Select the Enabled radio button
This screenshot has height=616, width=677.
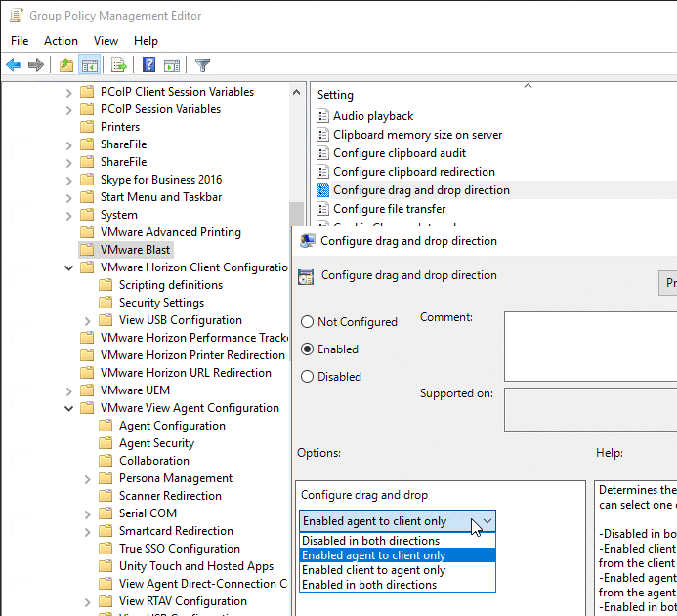click(307, 349)
